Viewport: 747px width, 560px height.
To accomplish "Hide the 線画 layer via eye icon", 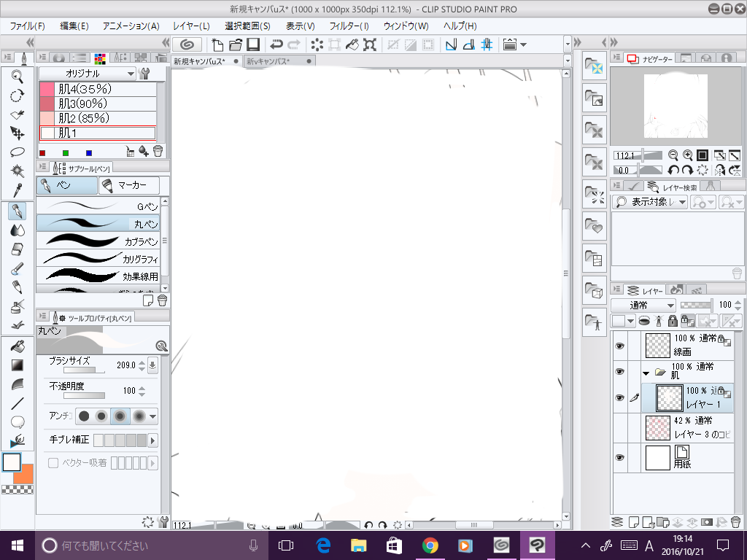I will 619,346.
